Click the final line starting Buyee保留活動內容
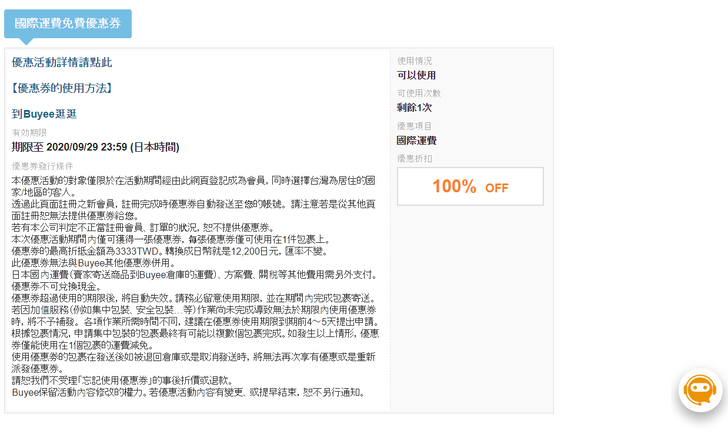 [190, 394]
